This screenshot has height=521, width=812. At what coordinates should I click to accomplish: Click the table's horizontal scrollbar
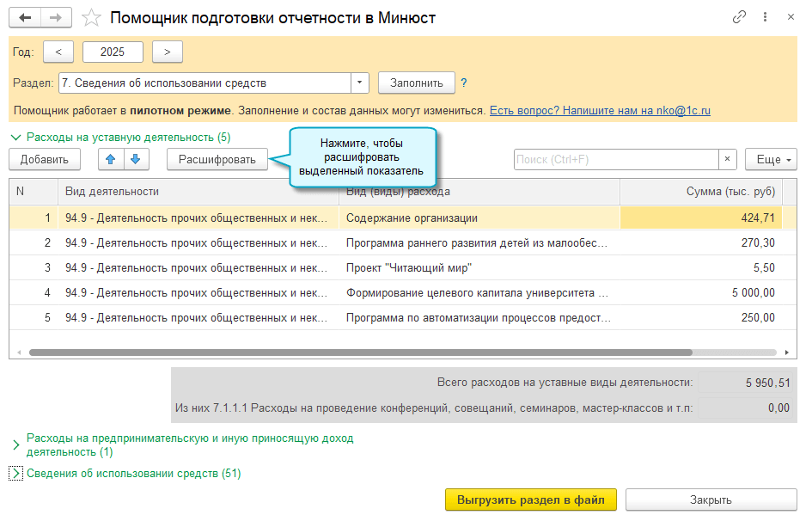361,352
